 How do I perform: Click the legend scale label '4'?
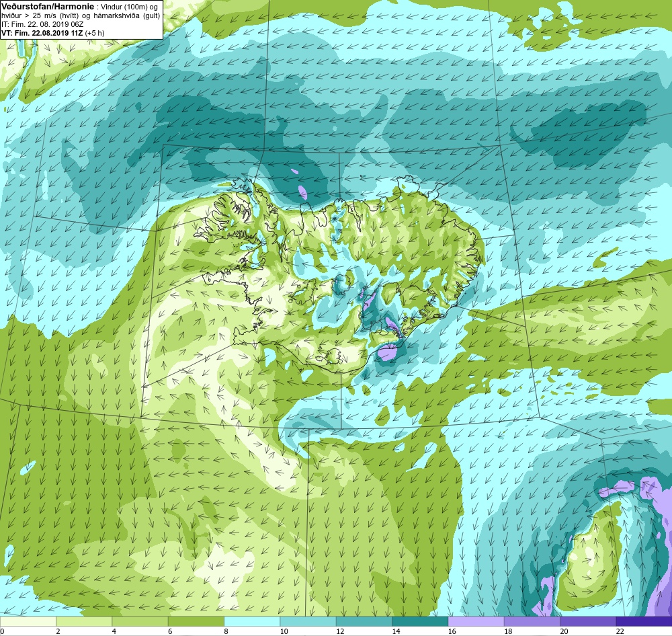114,631
